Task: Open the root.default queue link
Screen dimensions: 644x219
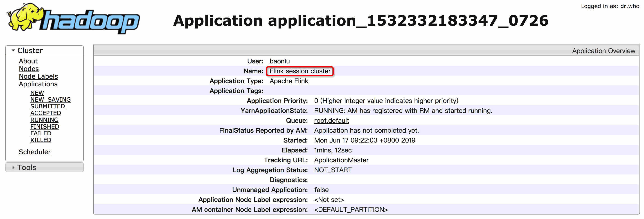Action: tap(331, 121)
